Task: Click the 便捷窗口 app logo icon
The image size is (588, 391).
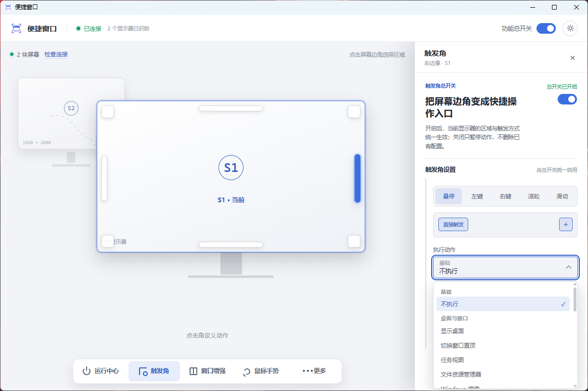Action: (x=16, y=28)
